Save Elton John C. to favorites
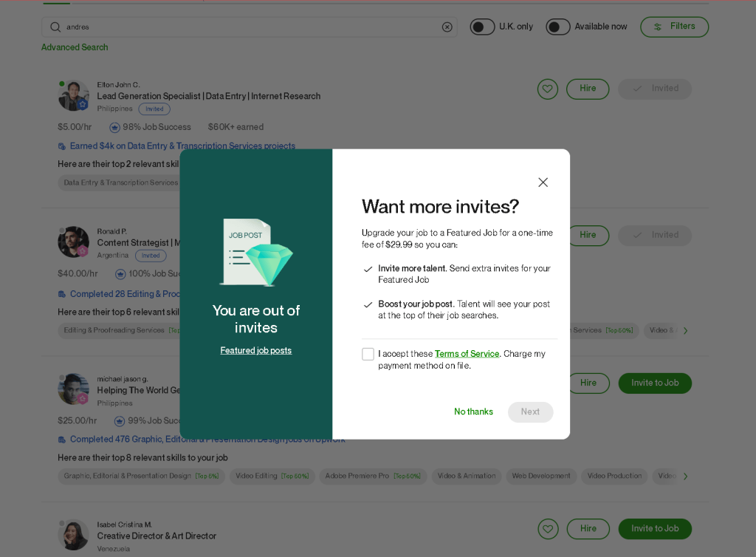756x557 pixels. (548, 89)
